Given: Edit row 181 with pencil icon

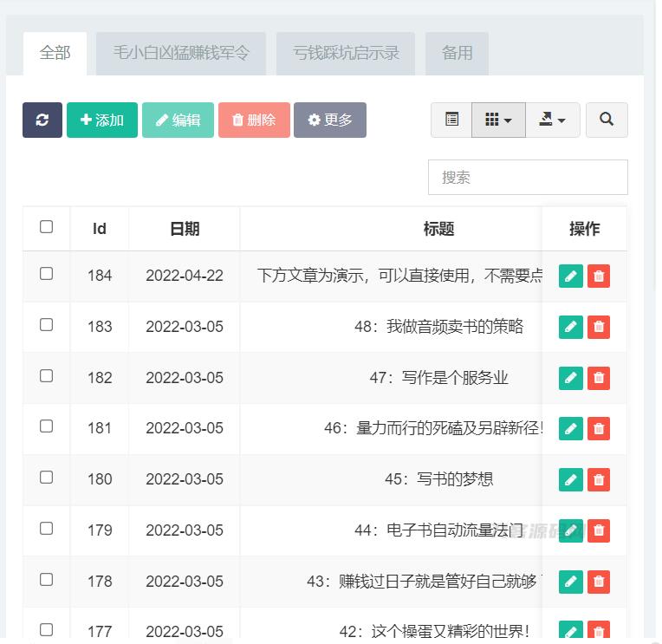Looking at the screenshot, I should pyautogui.click(x=570, y=429).
